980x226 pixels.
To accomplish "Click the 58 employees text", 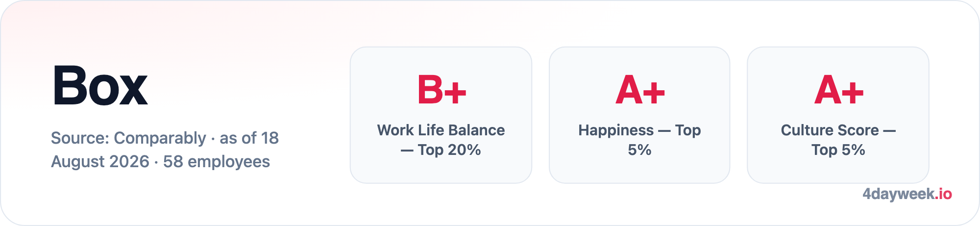I will click(217, 161).
